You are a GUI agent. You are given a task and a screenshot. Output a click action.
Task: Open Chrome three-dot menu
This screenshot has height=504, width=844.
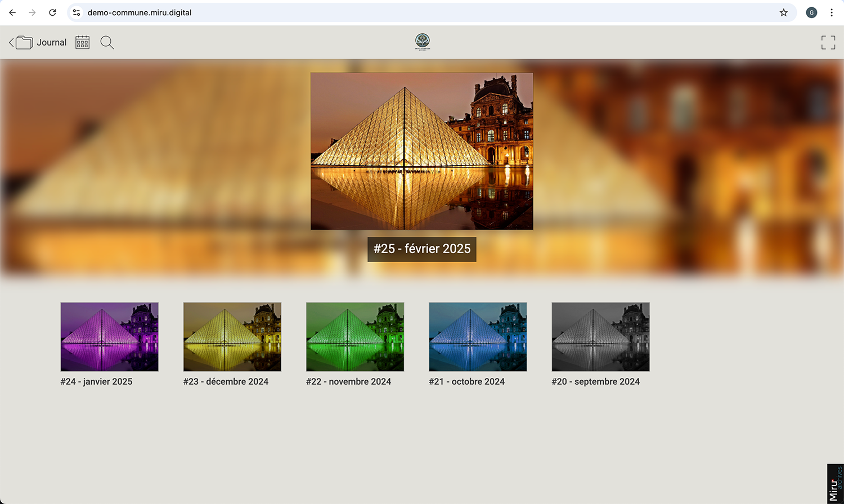click(x=831, y=12)
